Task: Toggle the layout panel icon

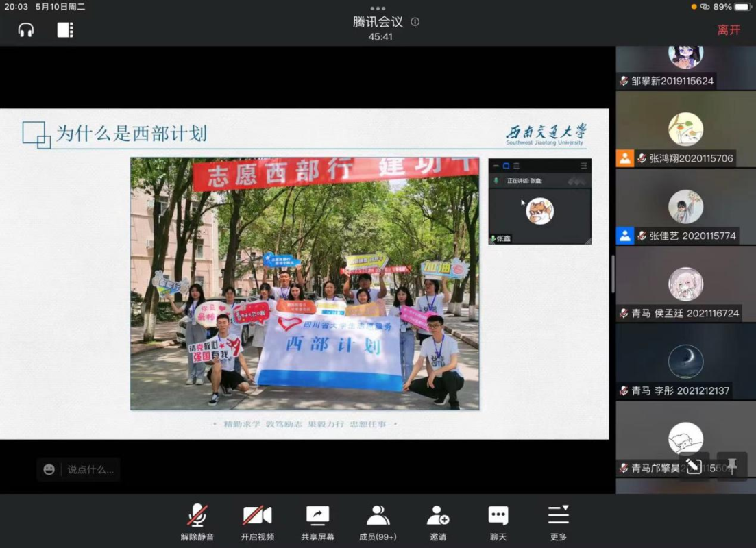Action: (x=65, y=30)
